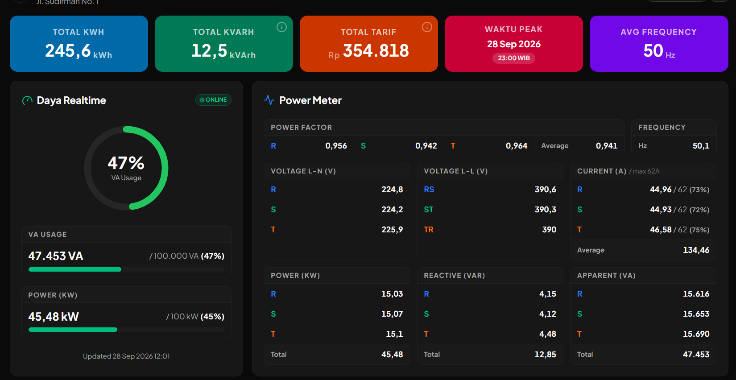Click the REACTIVE (VAR) header
The width and height of the screenshot is (736, 380).
point(454,275)
